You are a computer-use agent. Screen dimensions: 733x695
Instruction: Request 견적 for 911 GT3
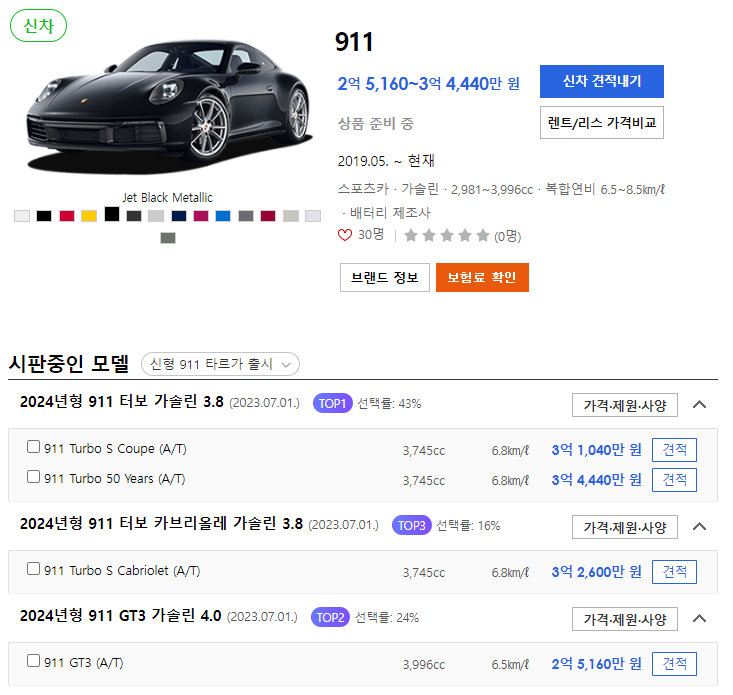(x=674, y=664)
